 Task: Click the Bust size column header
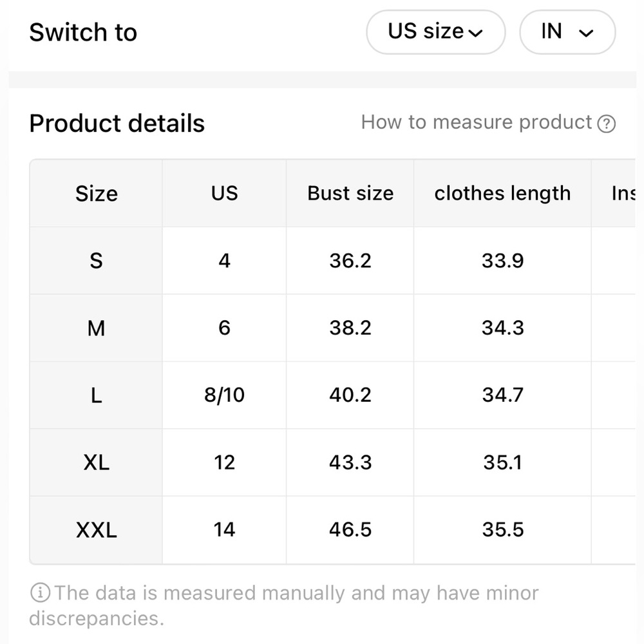tap(350, 193)
